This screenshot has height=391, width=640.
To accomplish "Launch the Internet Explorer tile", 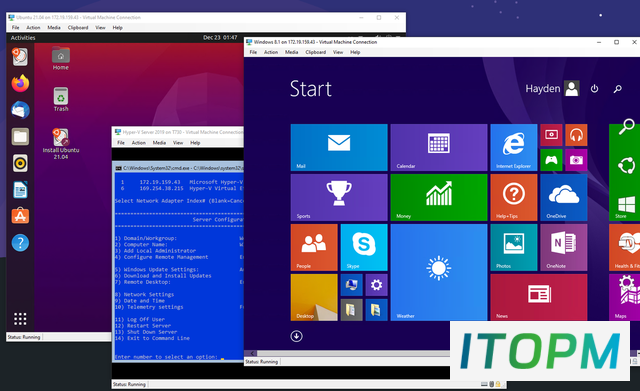I will (513, 147).
